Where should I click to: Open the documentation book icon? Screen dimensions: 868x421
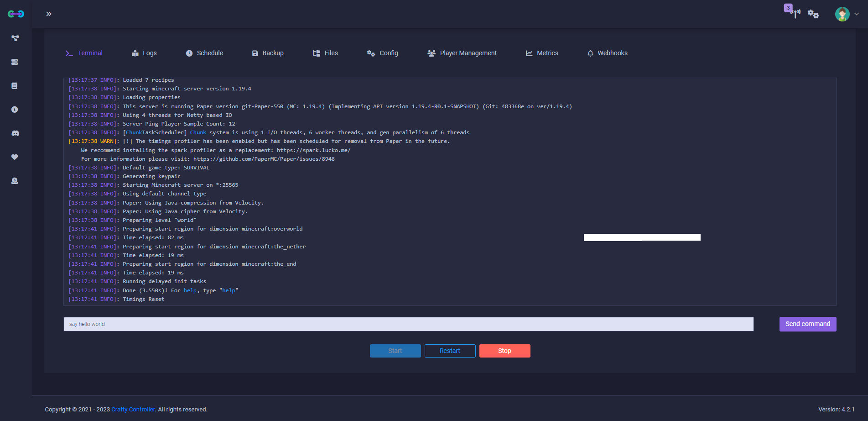(x=15, y=86)
